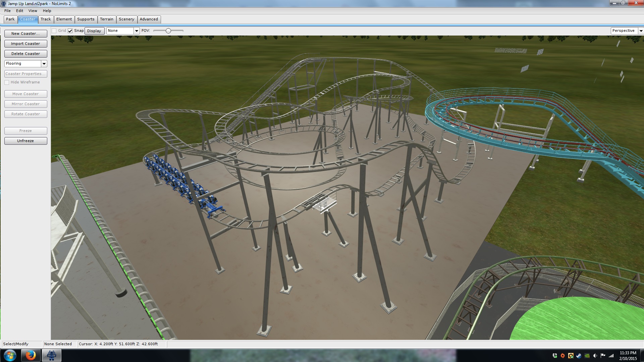The height and width of the screenshot is (362, 644).
Task: Open the None dropdown next to Display
Action: [137, 31]
